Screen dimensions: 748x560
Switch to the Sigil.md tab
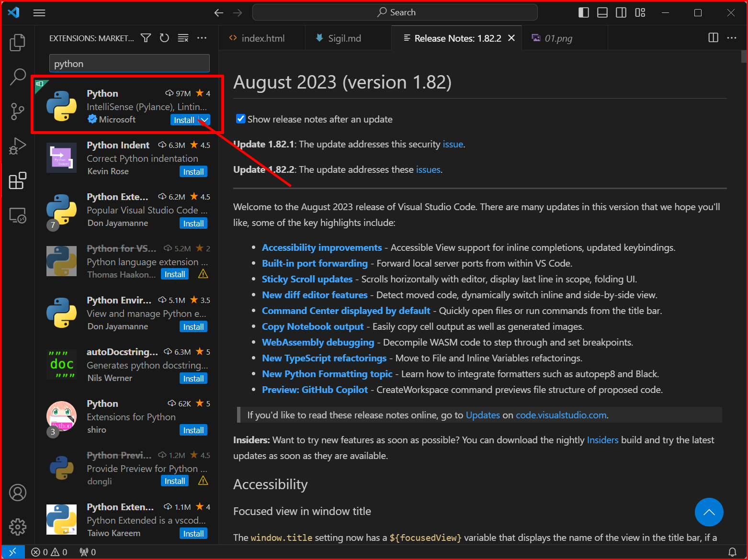[348, 38]
